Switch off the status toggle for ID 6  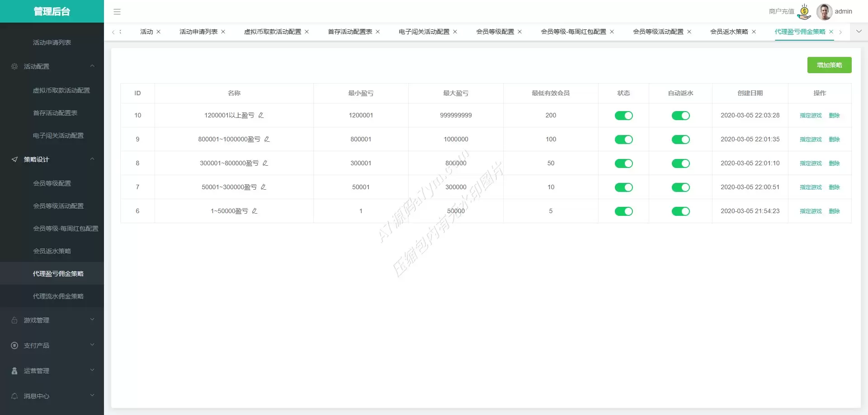pos(623,212)
